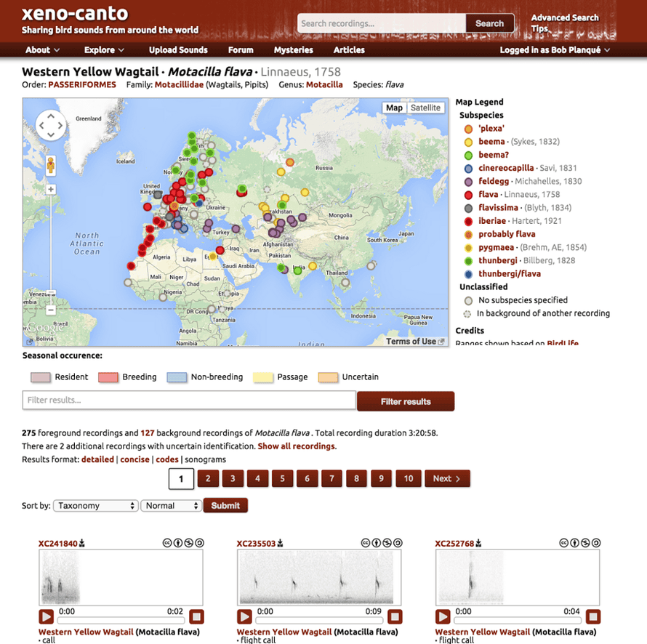Open the Mysteries page
The image size is (647, 644).
[x=294, y=50]
